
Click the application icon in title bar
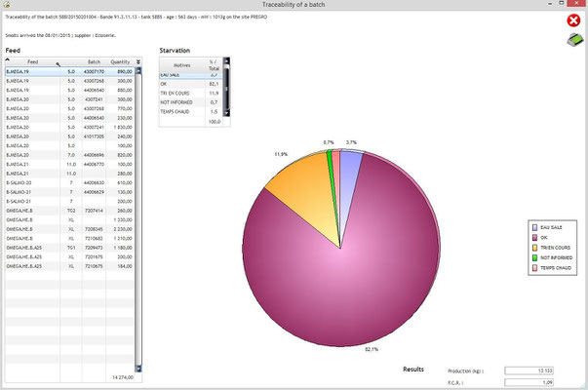(6, 4)
